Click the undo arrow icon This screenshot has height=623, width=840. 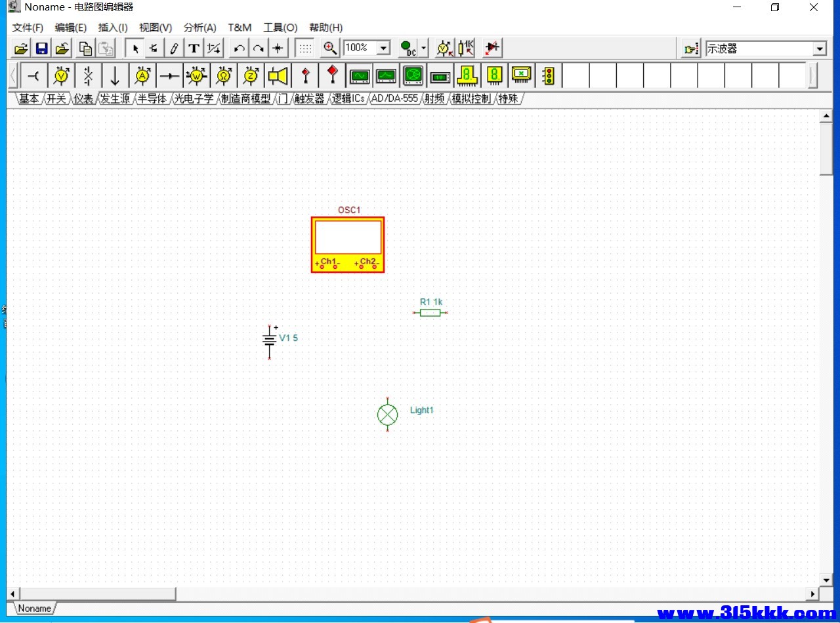[x=240, y=49]
